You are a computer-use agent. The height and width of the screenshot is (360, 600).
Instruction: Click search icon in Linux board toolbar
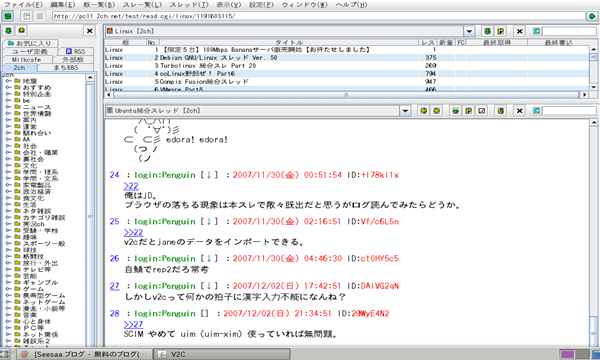tap(536, 31)
